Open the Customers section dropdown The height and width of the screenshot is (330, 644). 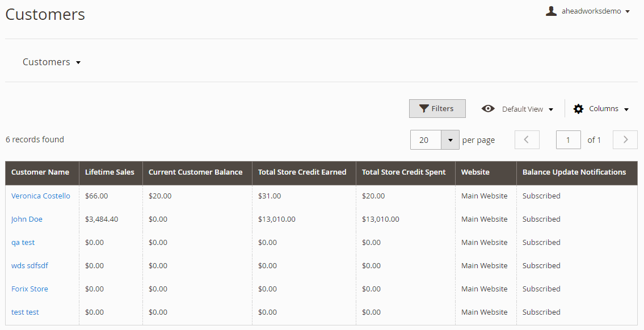pos(52,62)
